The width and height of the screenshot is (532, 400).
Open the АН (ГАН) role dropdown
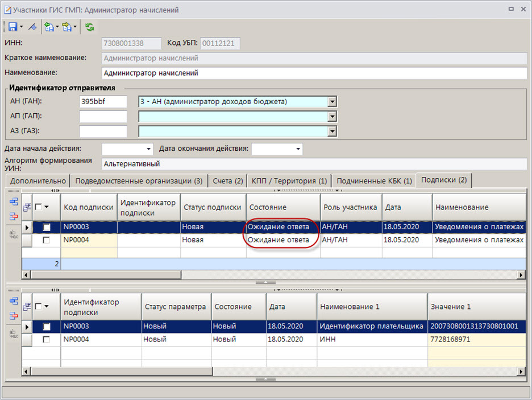pos(332,102)
